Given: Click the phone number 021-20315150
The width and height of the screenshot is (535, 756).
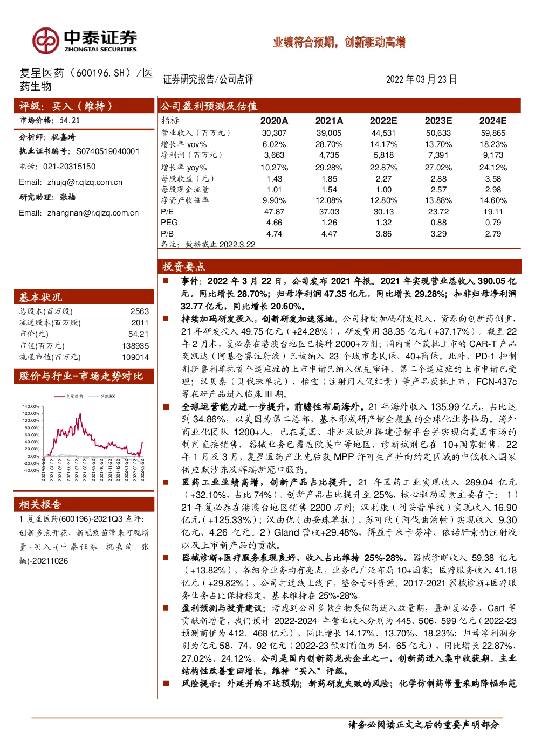Looking at the screenshot, I should [69, 167].
